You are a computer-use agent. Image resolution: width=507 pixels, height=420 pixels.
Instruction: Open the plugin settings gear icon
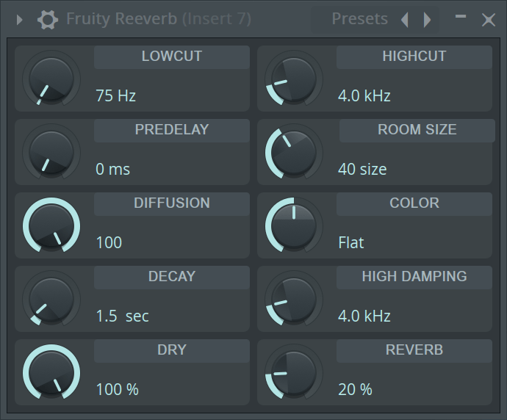48,20
